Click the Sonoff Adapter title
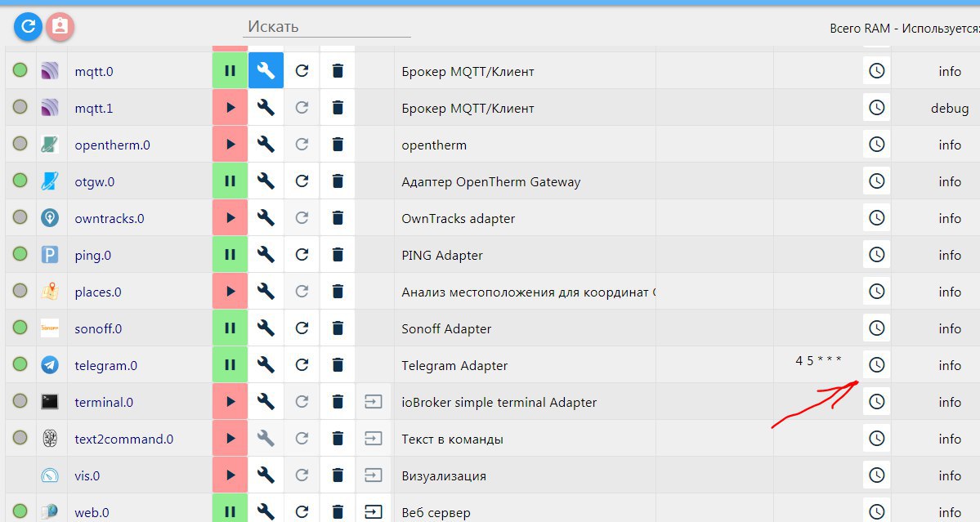The height and width of the screenshot is (522, 980). coord(446,329)
